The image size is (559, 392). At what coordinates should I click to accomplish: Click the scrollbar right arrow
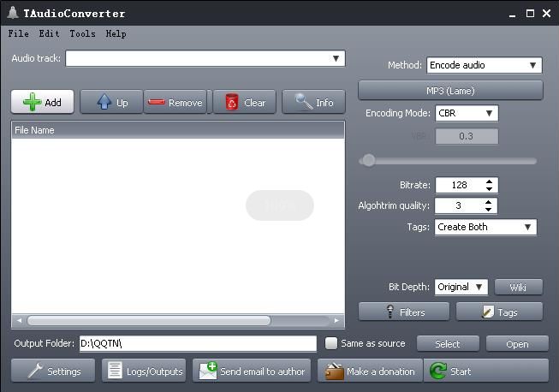336,320
